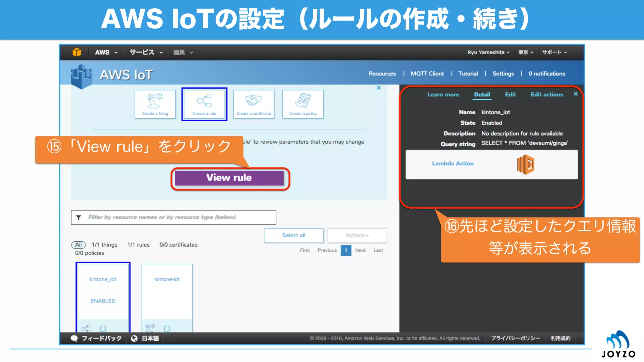Click the Create a thing robot-arm icon
Screen dimensions: 644x362
point(155,101)
